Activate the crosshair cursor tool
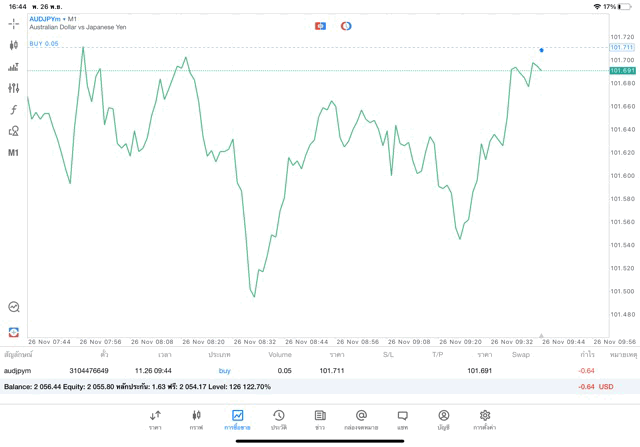The width and height of the screenshot is (640, 447). [x=14, y=23]
